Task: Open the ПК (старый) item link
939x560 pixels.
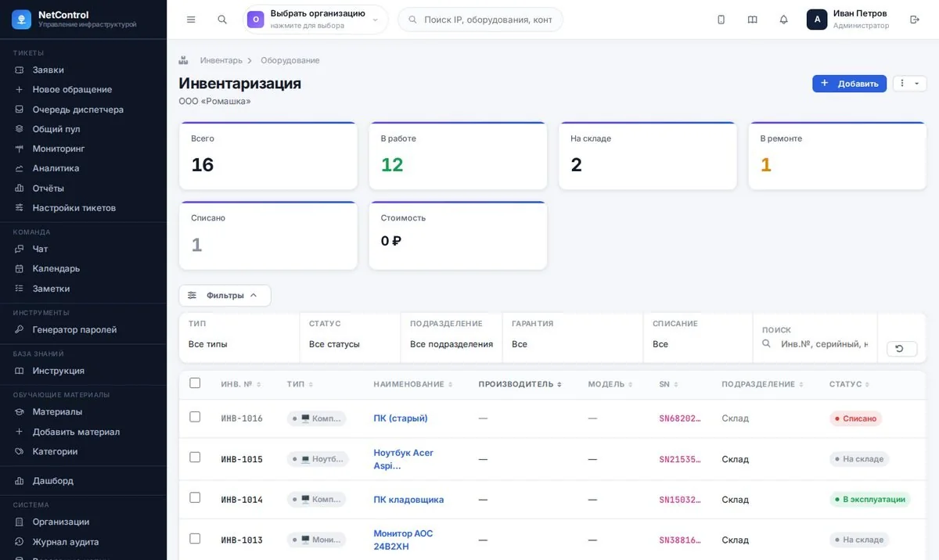Action: tap(401, 418)
